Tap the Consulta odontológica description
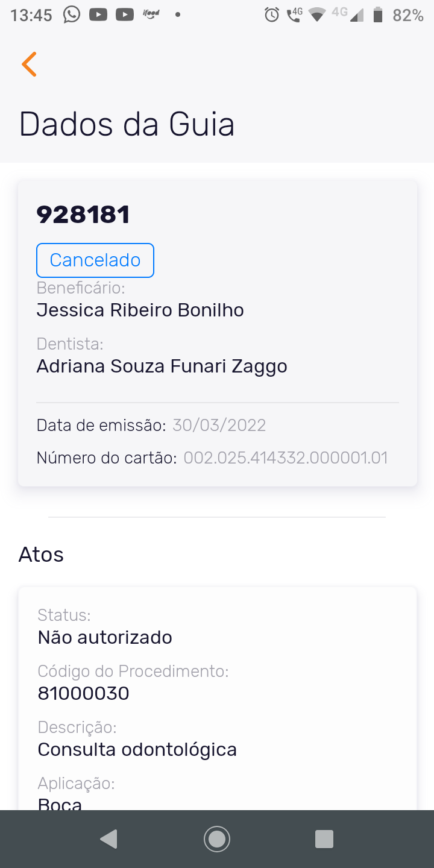Image resolution: width=434 pixels, height=868 pixels. tap(137, 749)
